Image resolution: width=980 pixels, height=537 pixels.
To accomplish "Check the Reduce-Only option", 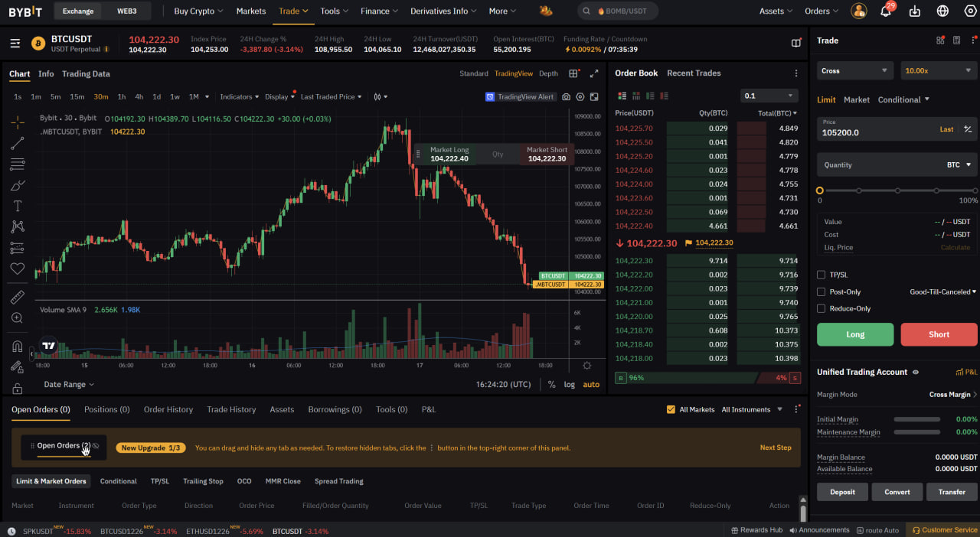I will [821, 308].
